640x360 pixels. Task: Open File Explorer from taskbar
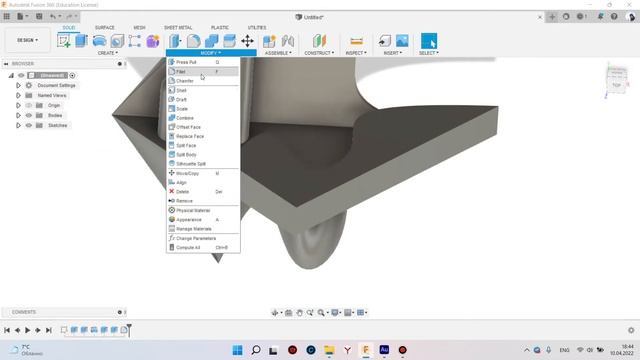[329, 350]
